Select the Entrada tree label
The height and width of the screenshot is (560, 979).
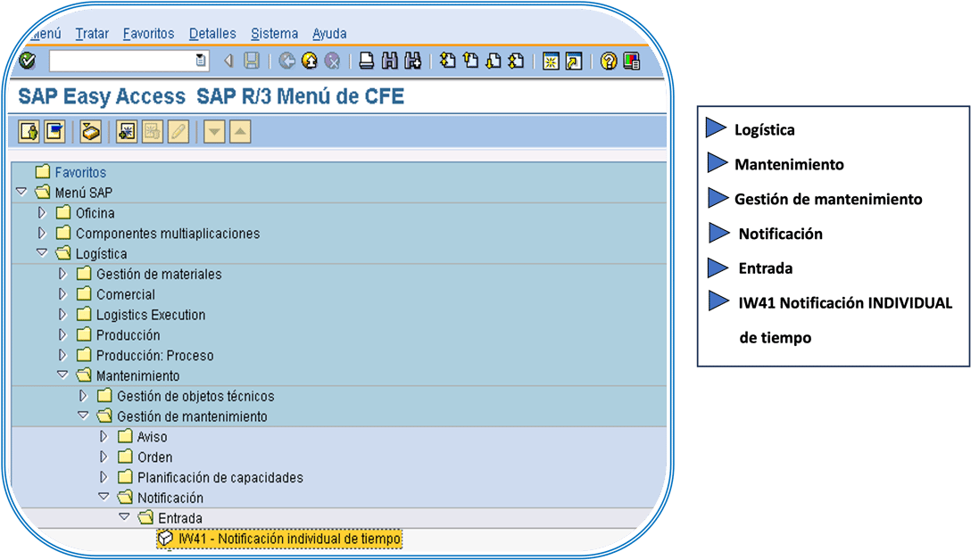(x=179, y=518)
